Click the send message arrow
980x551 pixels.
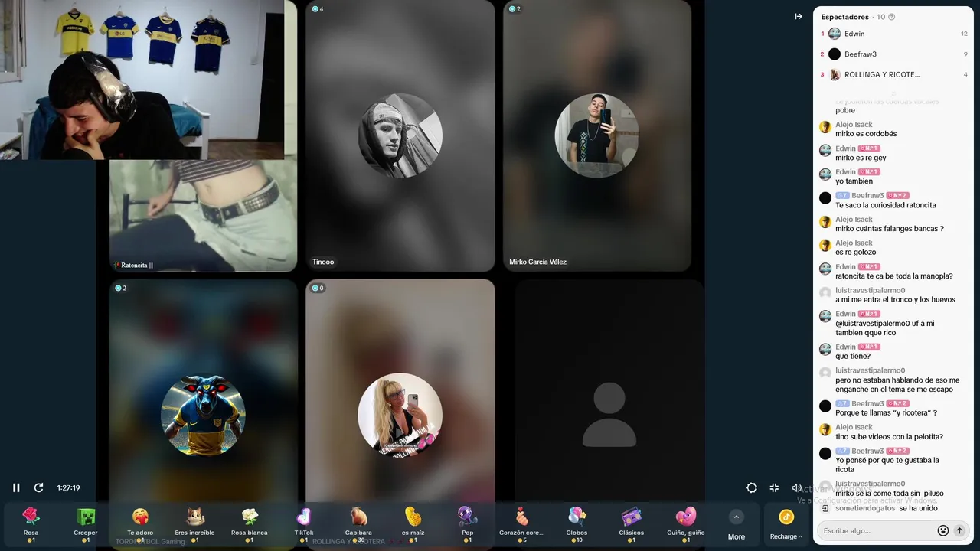coord(959,530)
